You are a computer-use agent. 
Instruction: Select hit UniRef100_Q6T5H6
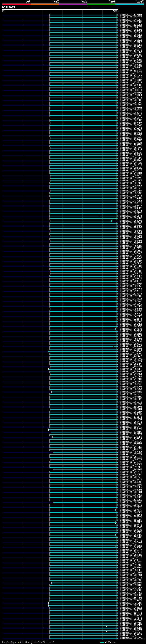point(131,100)
